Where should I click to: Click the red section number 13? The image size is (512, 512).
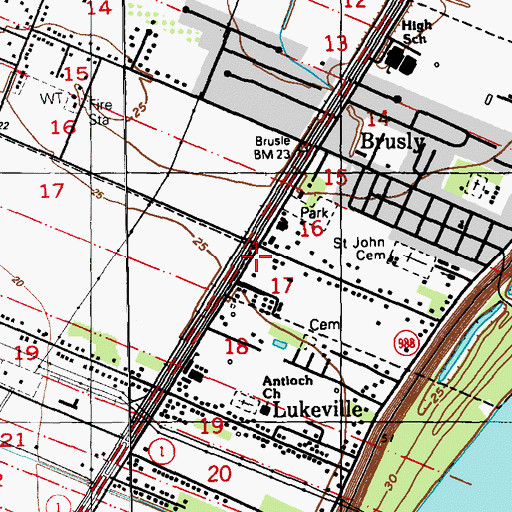(336, 43)
